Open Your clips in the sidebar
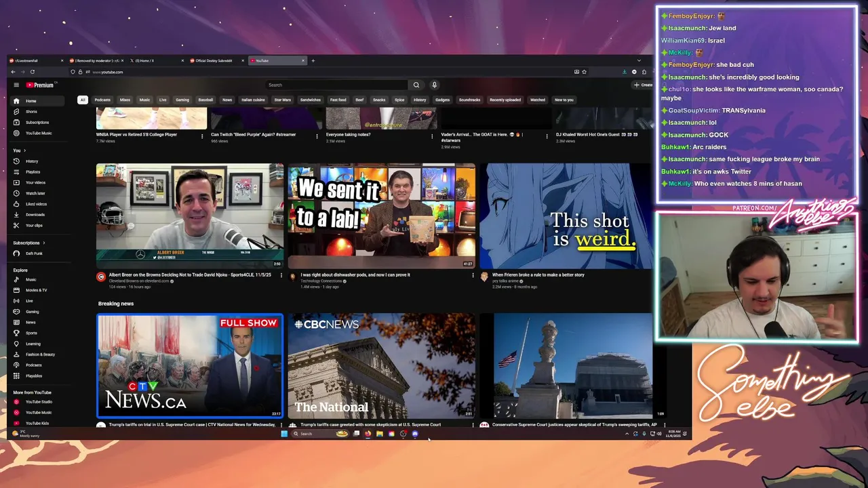This screenshot has height=488, width=868. (34, 225)
